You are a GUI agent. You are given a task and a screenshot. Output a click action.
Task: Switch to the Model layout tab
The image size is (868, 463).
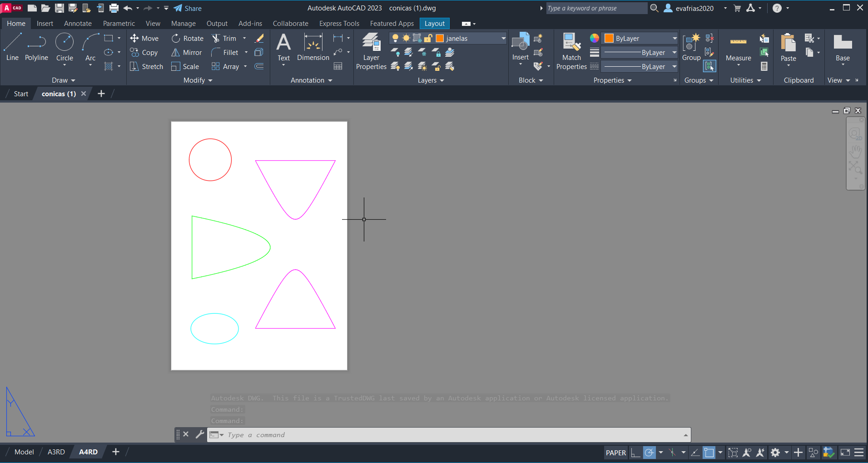pos(24,452)
